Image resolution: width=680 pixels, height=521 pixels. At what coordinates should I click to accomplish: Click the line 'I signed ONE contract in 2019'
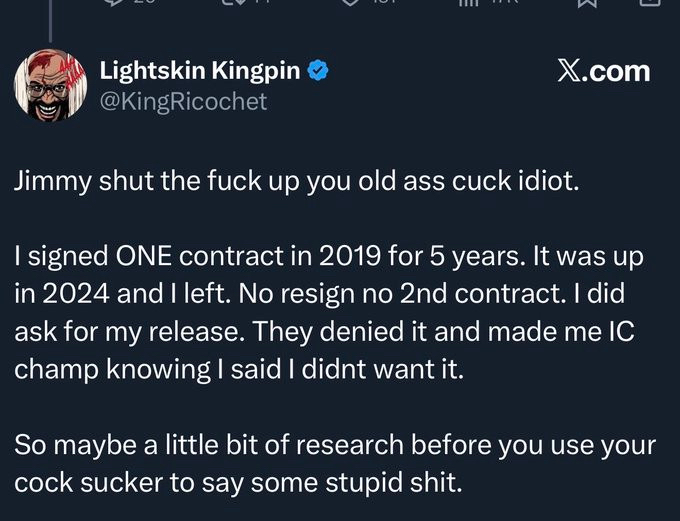click(328, 257)
